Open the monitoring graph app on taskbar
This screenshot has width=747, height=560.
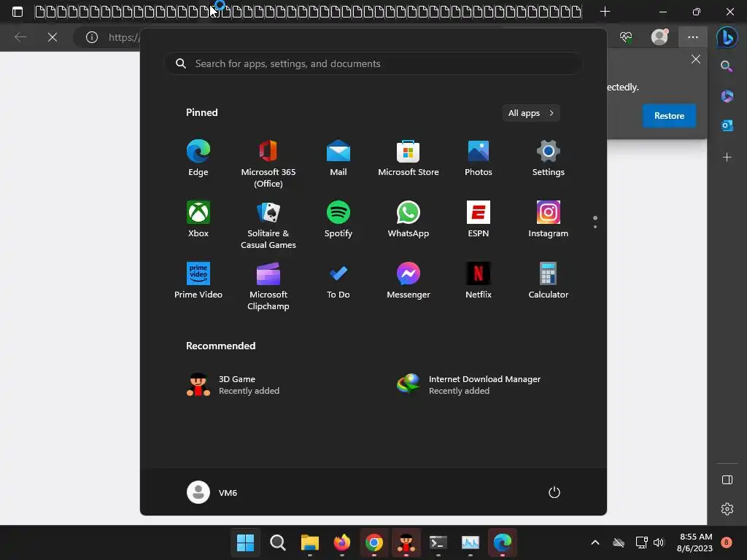pyautogui.click(x=471, y=542)
